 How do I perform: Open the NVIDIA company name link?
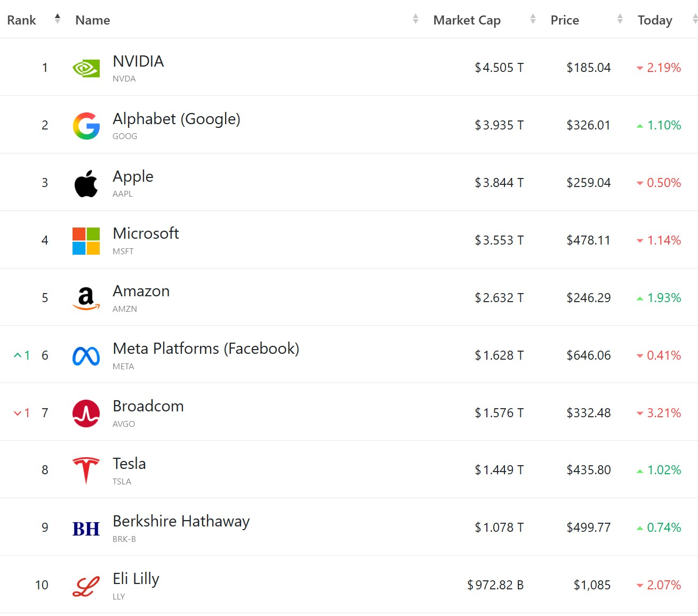coord(138,61)
